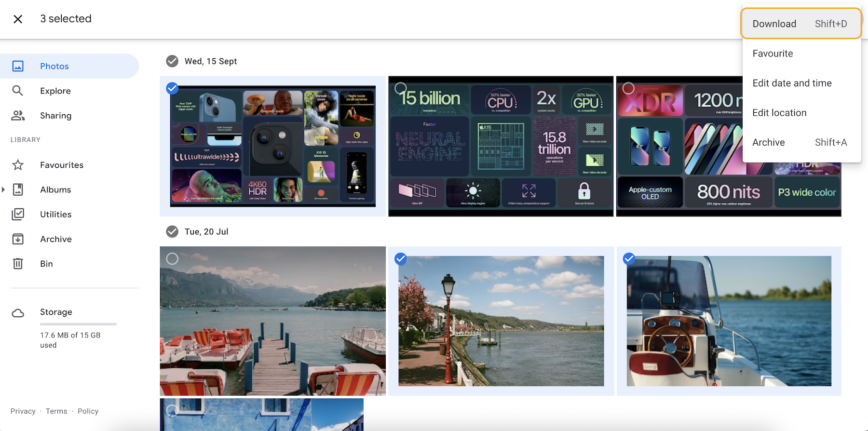Image resolution: width=868 pixels, height=431 pixels.
Task: Open the Bin trash icon
Action: (18, 264)
